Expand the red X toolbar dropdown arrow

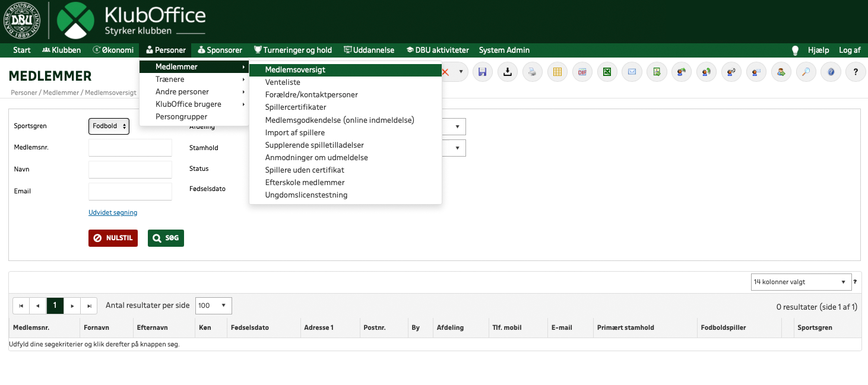tap(460, 72)
